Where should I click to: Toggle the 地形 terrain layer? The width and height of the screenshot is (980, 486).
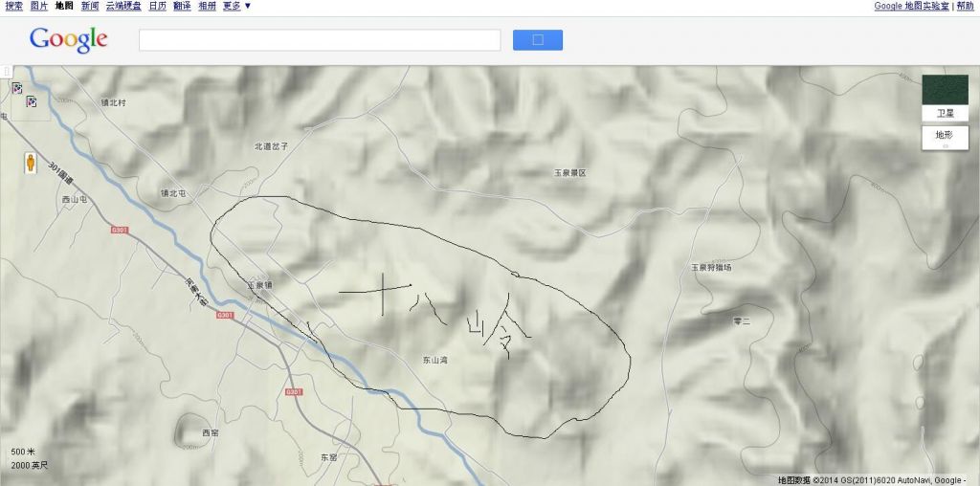coord(945,137)
